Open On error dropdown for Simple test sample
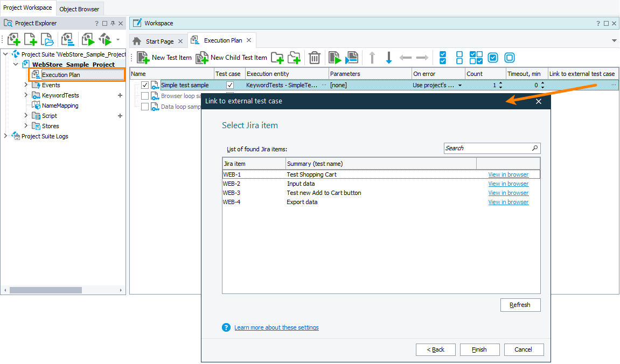The width and height of the screenshot is (620, 364). point(460,86)
